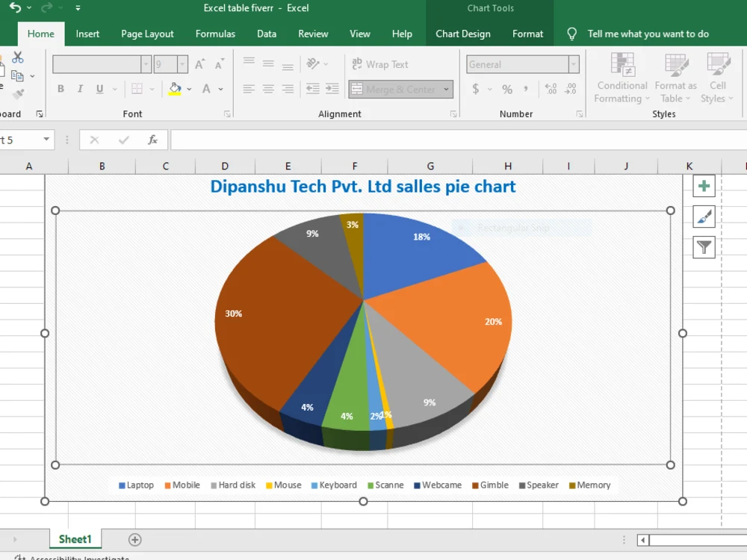Viewport: 747px width, 560px height.
Task: Open Conditional Formatting menu
Action: [622, 78]
